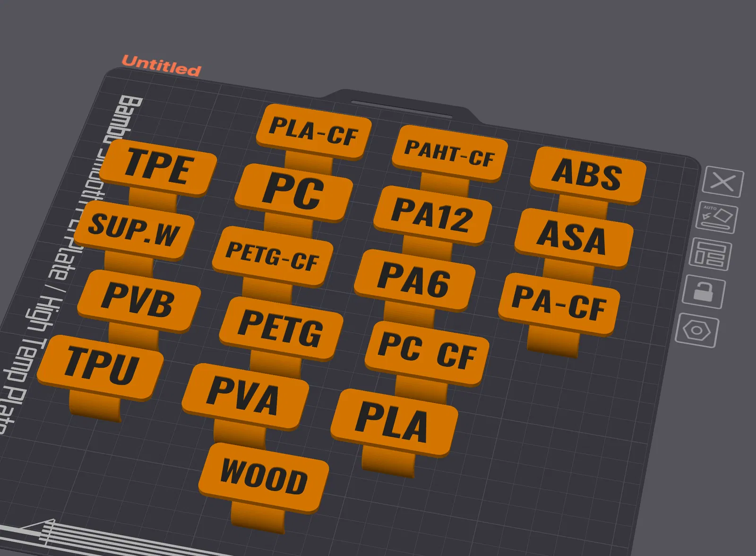Select the PETG-CF label object

point(273,256)
